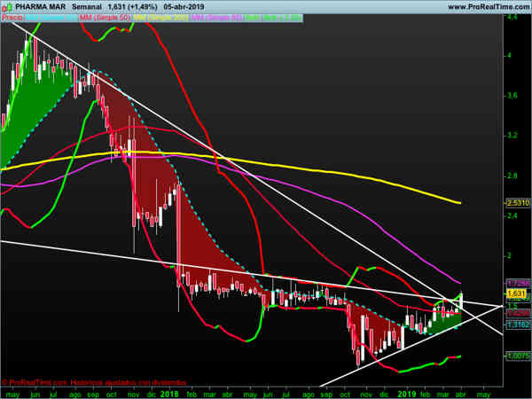This screenshot has width=532, height=399.
Task: Click the 2019 year label on time axis
Action: tap(406, 394)
